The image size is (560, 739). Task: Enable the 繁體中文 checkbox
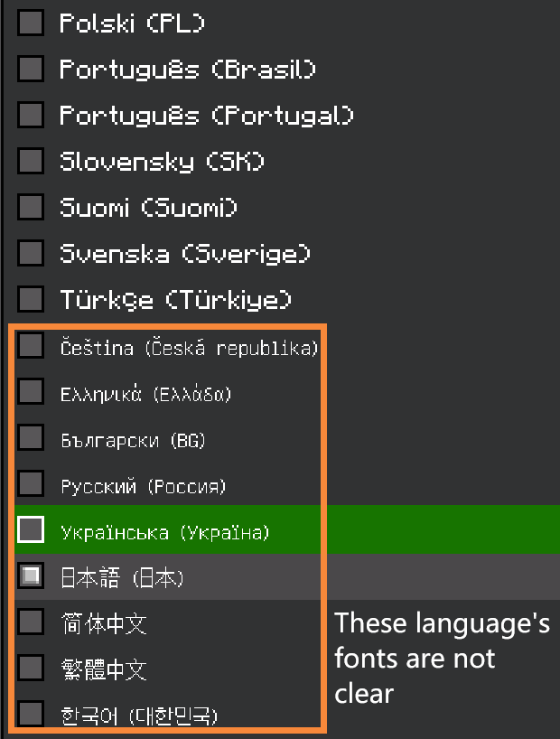point(31,668)
